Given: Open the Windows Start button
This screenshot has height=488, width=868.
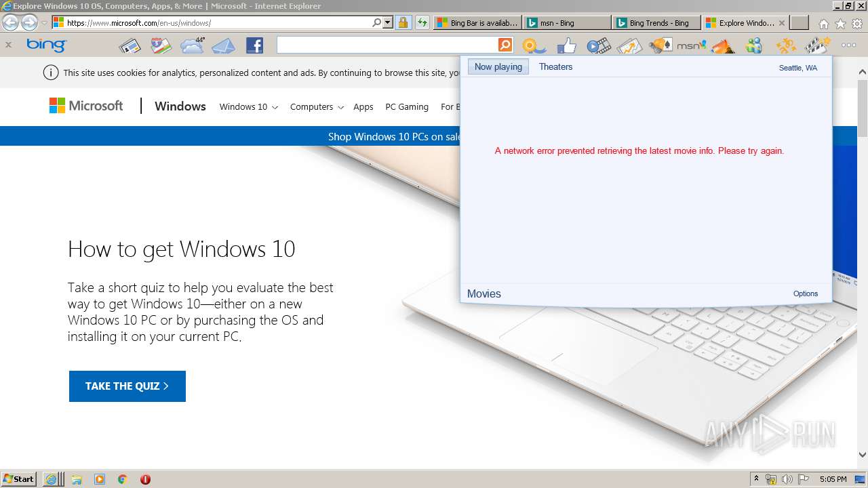Looking at the screenshot, I should coord(19,479).
